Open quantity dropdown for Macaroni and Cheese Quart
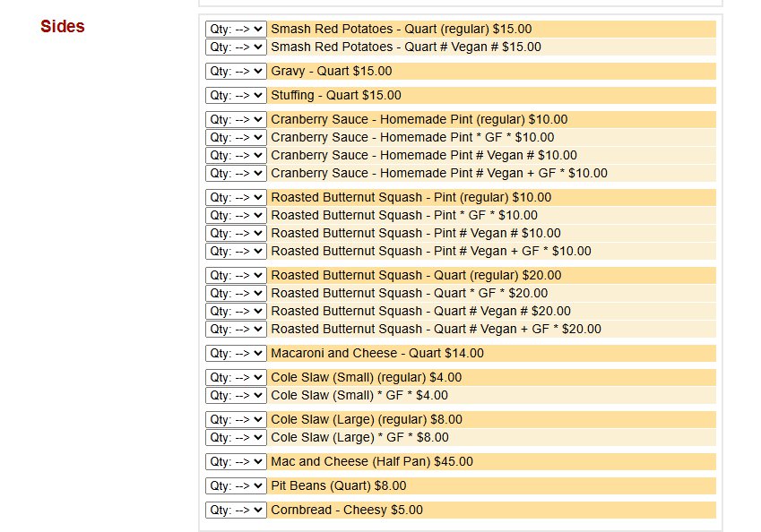Viewport: 761px width, 532px height. coord(236,353)
